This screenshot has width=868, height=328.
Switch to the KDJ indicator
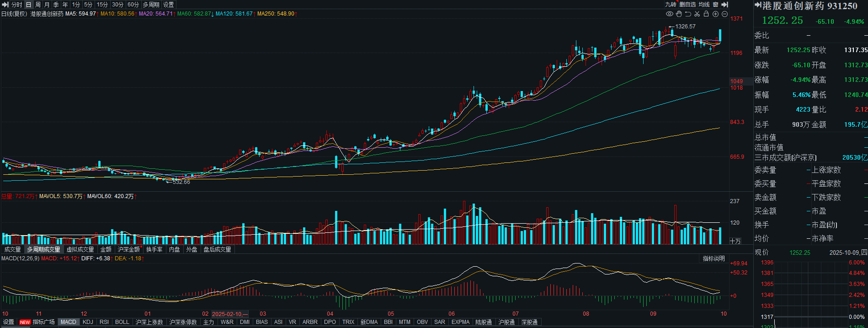point(88,322)
